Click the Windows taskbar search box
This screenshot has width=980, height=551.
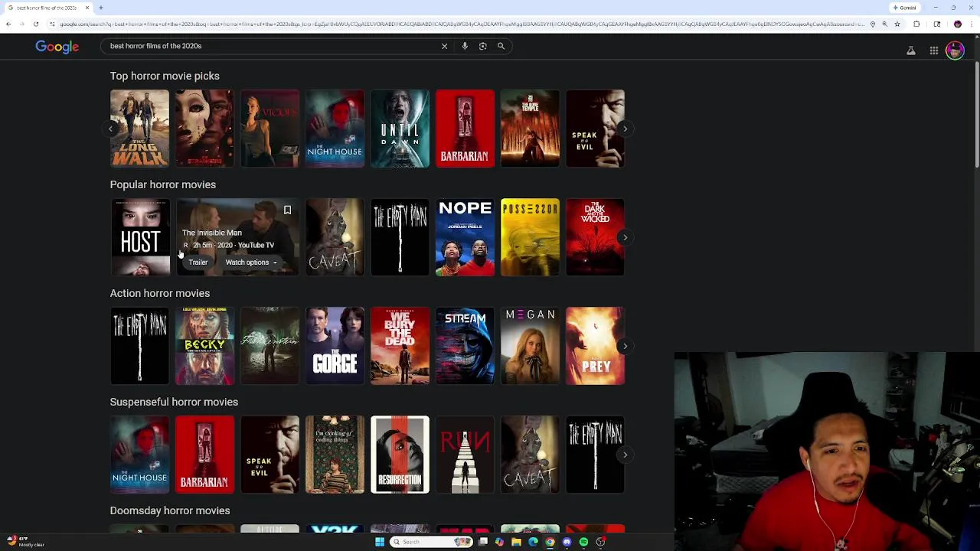pyautogui.click(x=430, y=542)
